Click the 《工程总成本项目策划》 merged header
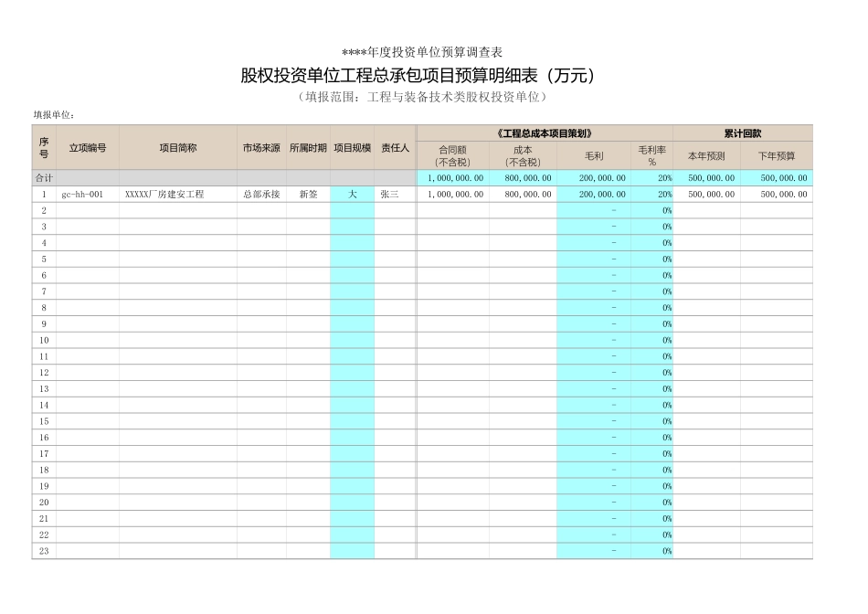The image size is (868, 614). tap(545, 132)
